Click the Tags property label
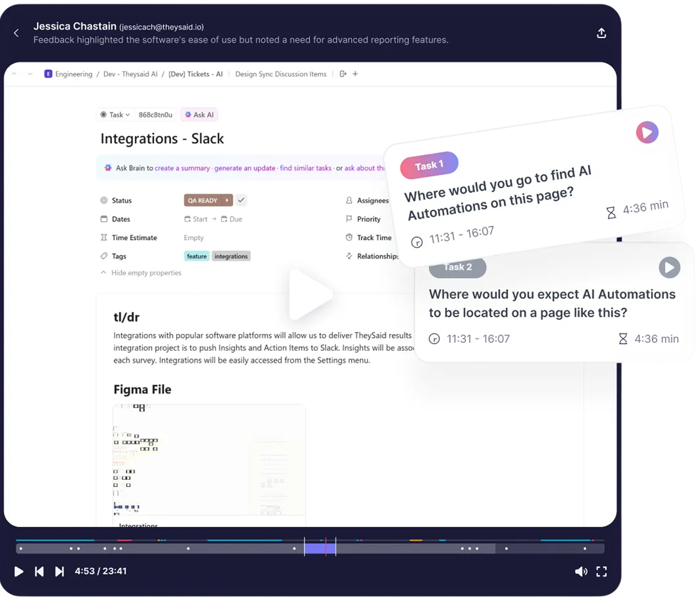Screen dimensions: 700x603 pyautogui.click(x=119, y=256)
